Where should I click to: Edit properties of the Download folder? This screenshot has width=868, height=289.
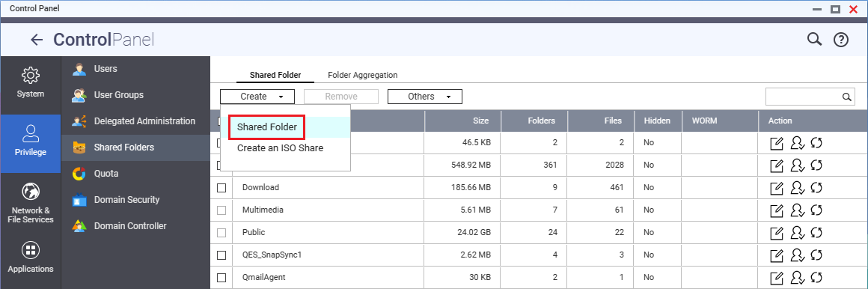pos(777,188)
